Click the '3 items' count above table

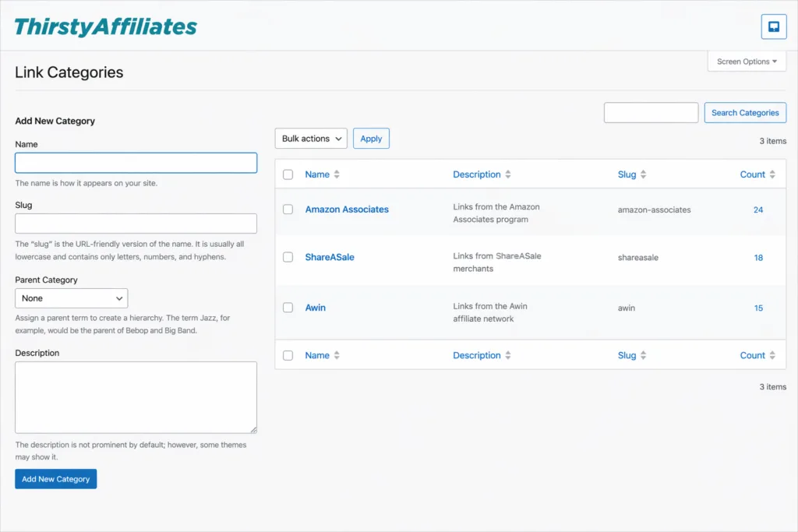(772, 141)
